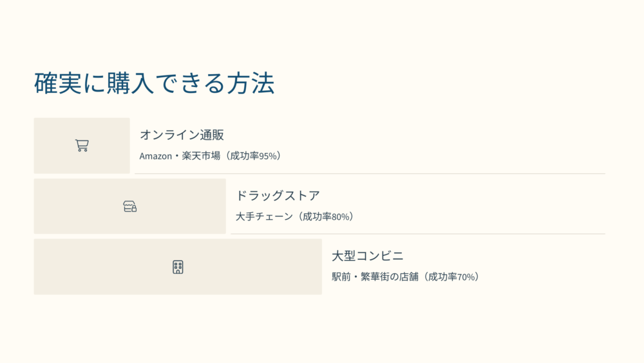
Task: Click the 成功率70% value
Action: pyautogui.click(x=451, y=277)
